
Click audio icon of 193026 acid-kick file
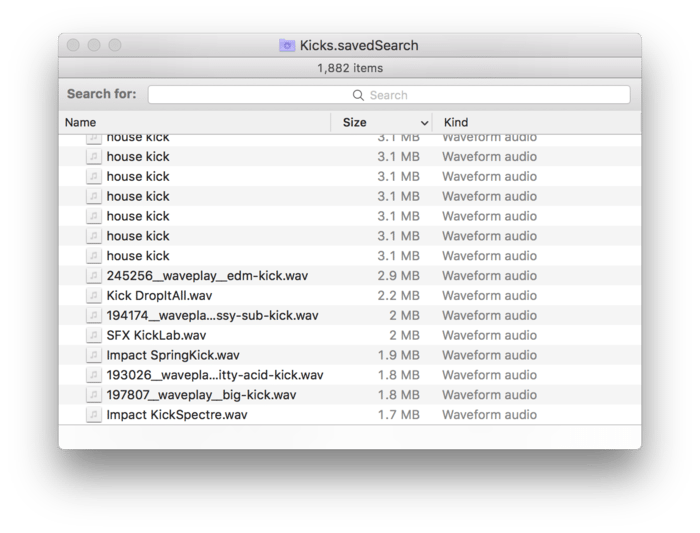point(93,375)
